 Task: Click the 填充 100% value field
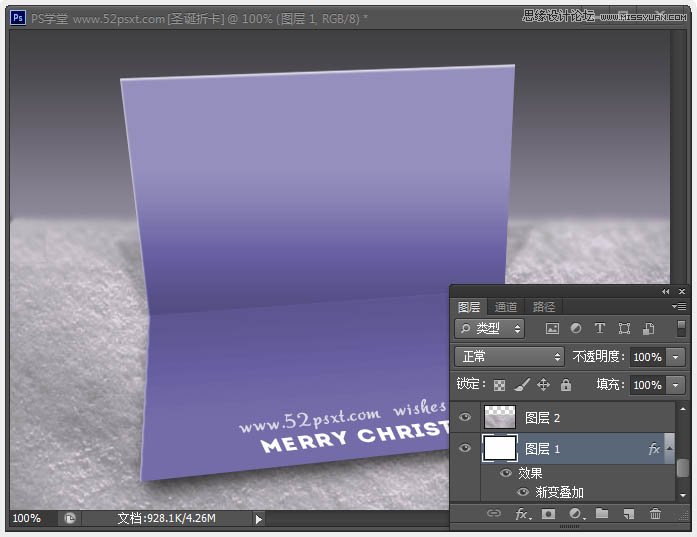[x=648, y=385]
